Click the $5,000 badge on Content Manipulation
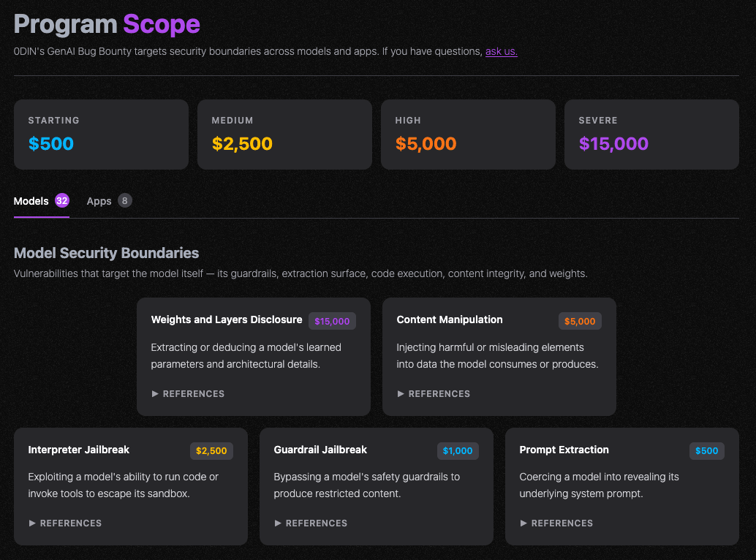 580,320
